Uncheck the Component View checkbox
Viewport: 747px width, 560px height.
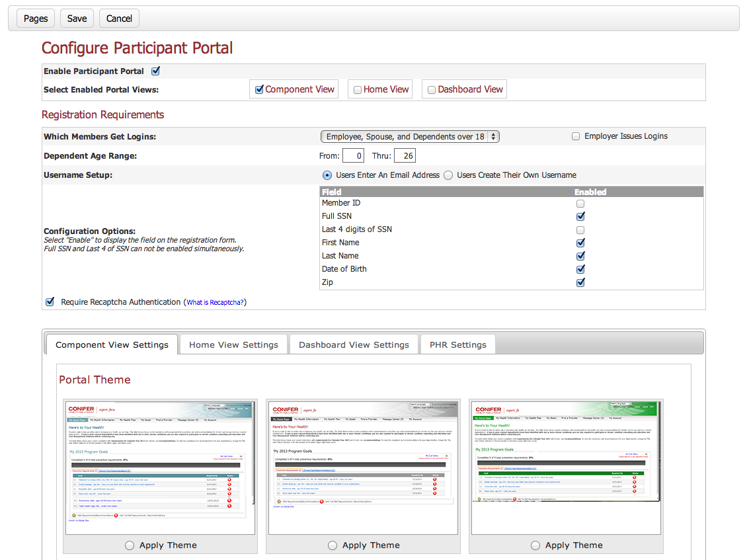259,90
